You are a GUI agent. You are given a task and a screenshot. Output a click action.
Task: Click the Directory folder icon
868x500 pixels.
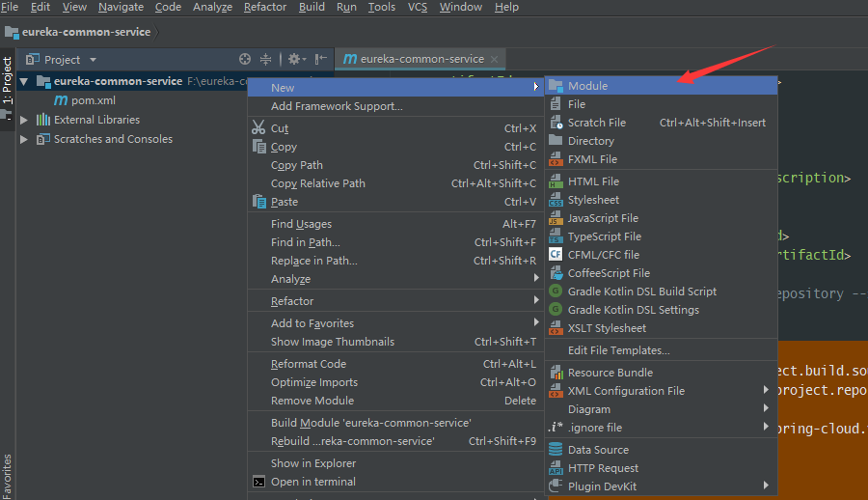tap(556, 140)
